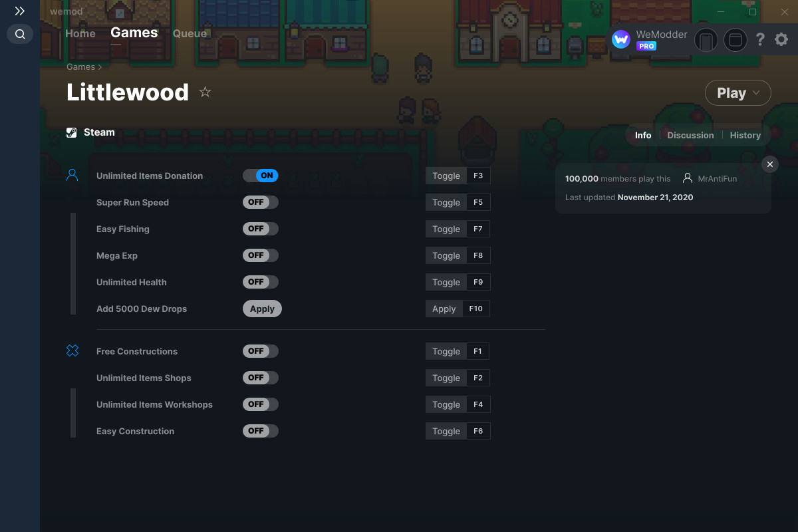Image resolution: width=798 pixels, height=532 pixels.
Task: Click the WeModder username
Action: tap(662, 35)
